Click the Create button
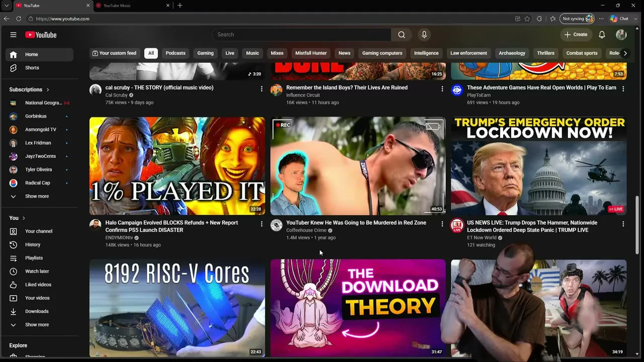The width and height of the screenshot is (644, 362). (x=576, y=35)
